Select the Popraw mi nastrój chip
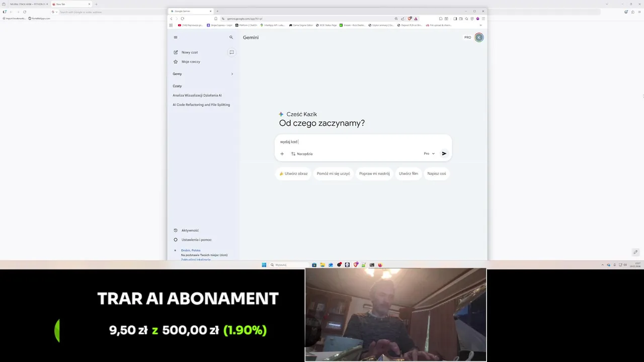Screen dimensions: 644x362 coord(374,173)
